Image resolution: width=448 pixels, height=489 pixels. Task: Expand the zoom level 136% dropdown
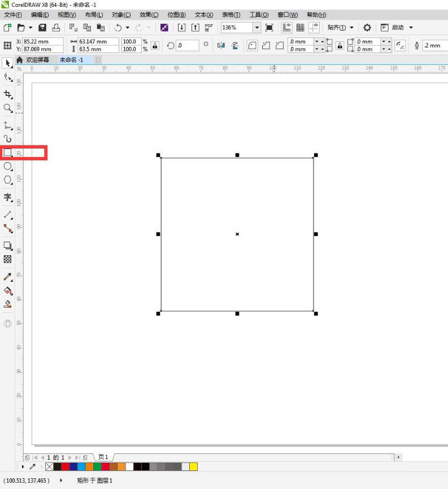pyautogui.click(x=256, y=28)
